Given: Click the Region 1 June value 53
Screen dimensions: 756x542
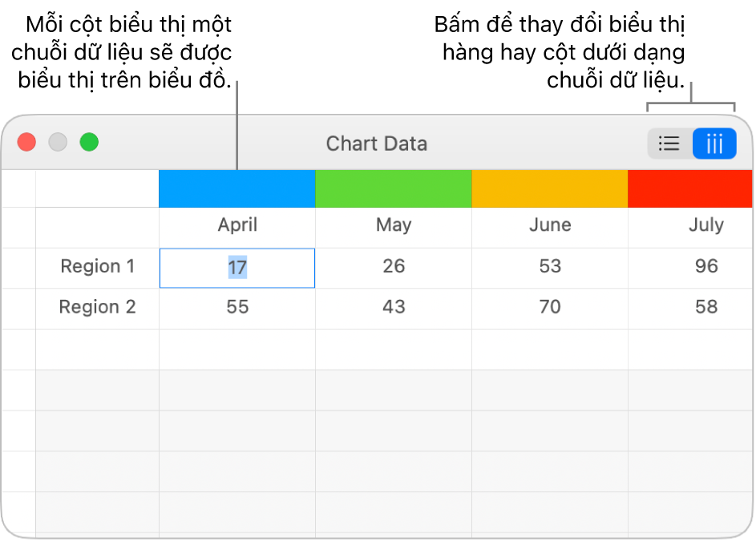Looking at the screenshot, I should pyautogui.click(x=550, y=266).
